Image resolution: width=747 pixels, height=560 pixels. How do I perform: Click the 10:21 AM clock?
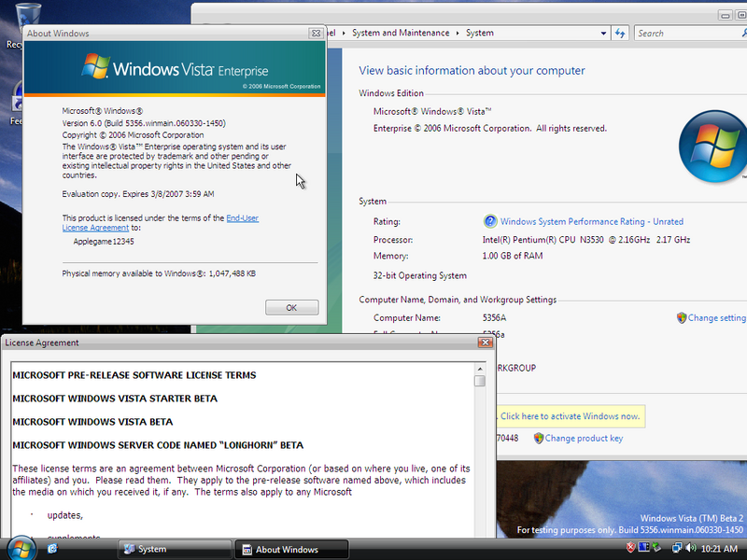click(x=719, y=549)
